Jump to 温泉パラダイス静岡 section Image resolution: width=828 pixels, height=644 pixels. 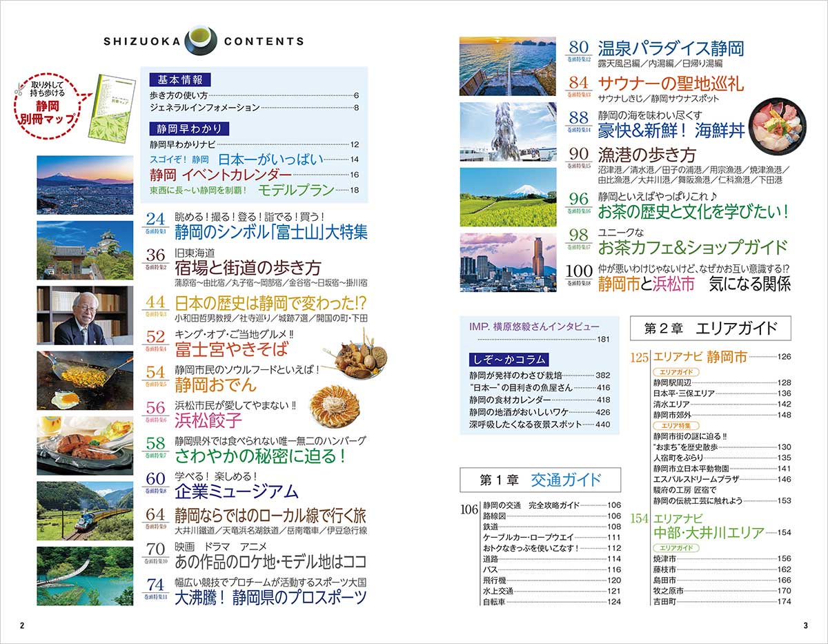(671, 48)
